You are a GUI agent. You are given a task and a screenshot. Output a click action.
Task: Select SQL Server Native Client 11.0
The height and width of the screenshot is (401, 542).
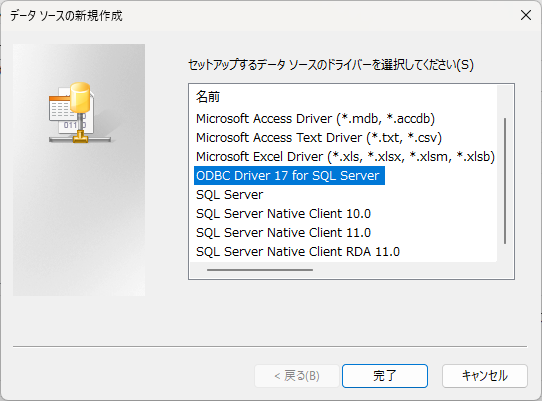click(283, 233)
